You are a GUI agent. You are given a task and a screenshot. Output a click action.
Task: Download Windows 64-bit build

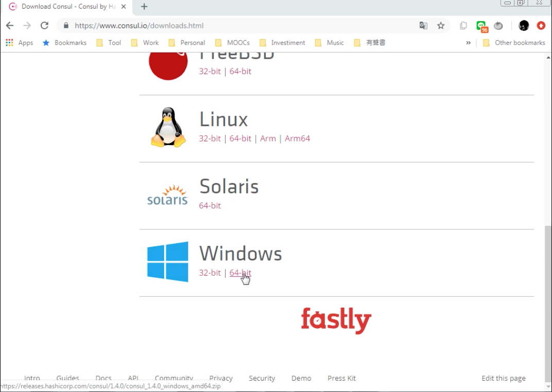(240, 273)
